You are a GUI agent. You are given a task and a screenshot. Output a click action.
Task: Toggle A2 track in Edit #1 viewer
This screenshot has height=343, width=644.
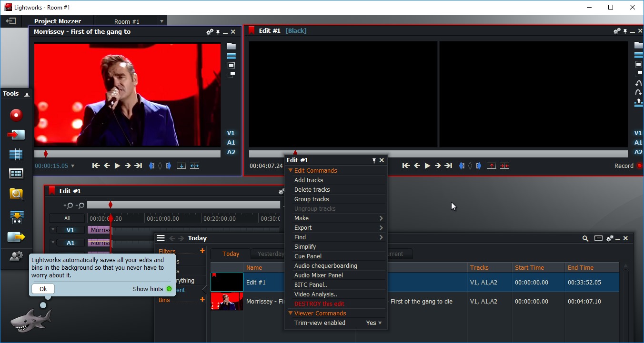point(638,152)
